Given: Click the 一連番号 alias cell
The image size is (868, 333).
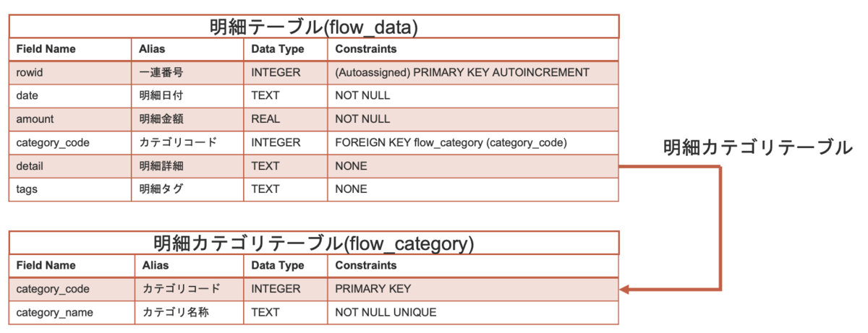Looking at the screenshot, I should click(189, 72).
